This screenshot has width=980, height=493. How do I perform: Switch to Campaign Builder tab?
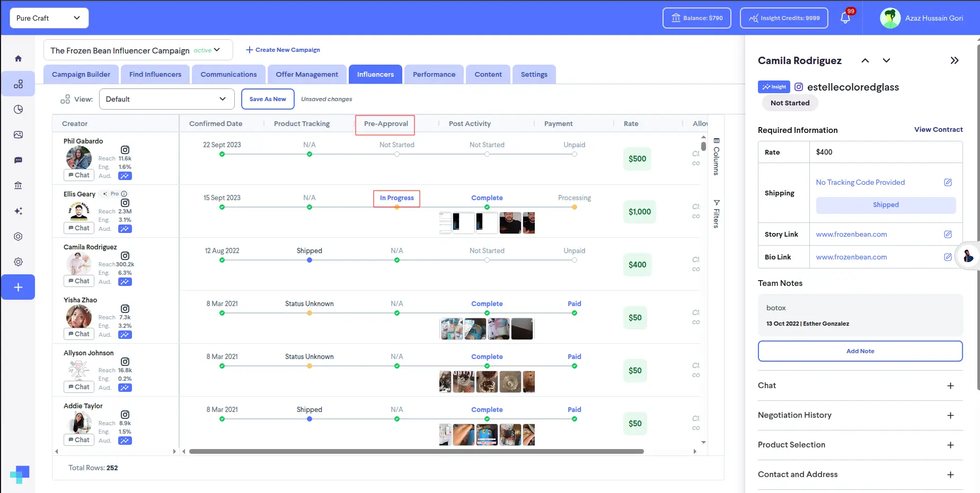[x=81, y=74]
